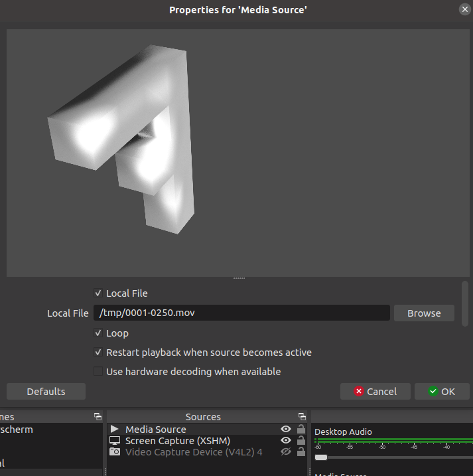The width and height of the screenshot is (473, 476).
Task: Uncheck Restart playback when source becomes active
Action: point(98,353)
